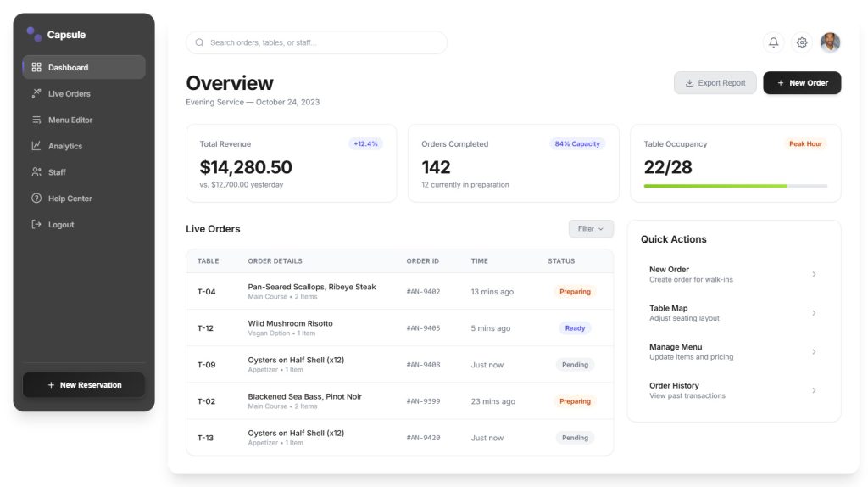Open settings gear icon
Image resolution: width=868 pixels, height=487 pixels.
coord(802,42)
